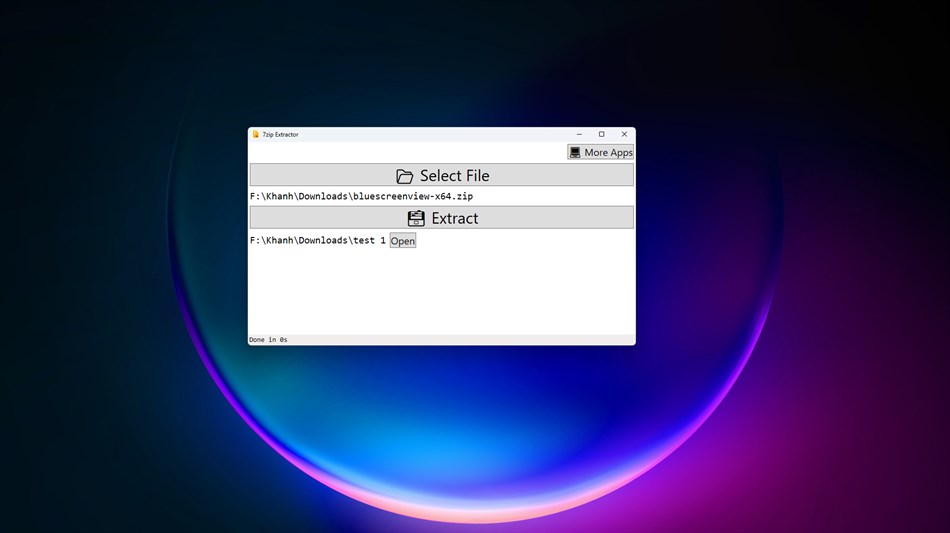This screenshot has height=533, width=950.
Task: Click the 7zip Extractor title bar icon
Action: 256,134
